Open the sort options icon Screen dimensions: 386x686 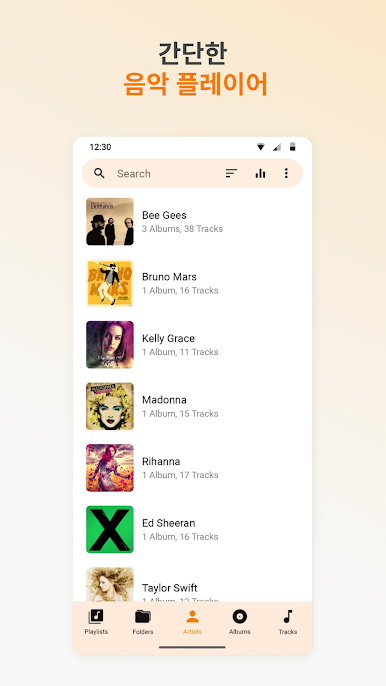231,173
